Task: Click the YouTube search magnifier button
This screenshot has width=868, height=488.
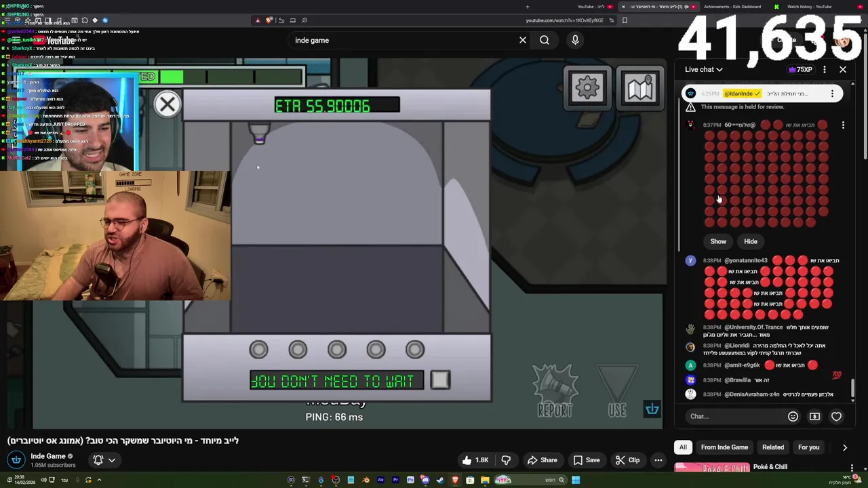Action: [544, 40]
